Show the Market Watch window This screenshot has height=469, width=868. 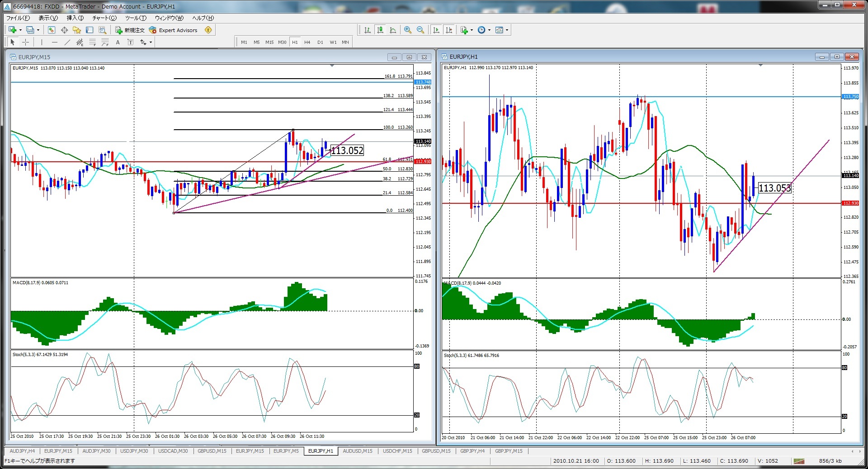52,30
